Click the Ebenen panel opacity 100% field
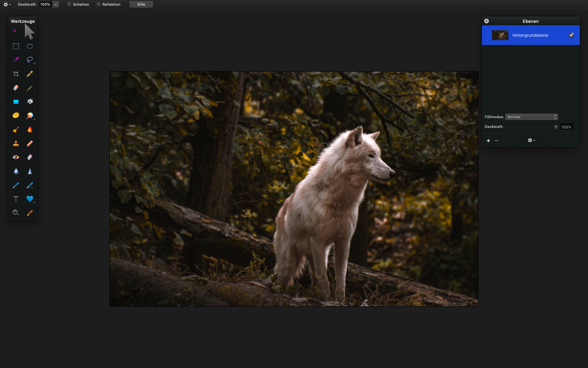 [x=566, y=127]
